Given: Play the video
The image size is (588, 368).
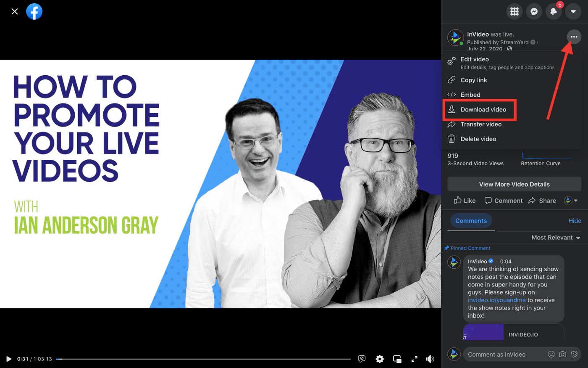Looking at the screenshot, I should (x=8, y=359).
